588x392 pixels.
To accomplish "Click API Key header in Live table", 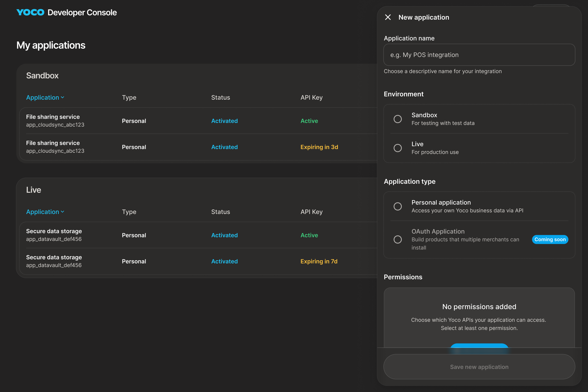I will click(311, 212).
